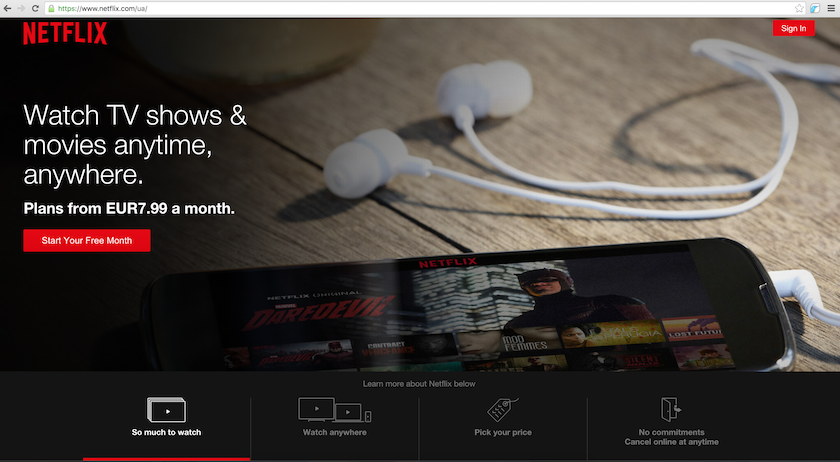This screenshot has width=840, height=462.
Task: Click the Sign In button
Action: tap(793, 28)
